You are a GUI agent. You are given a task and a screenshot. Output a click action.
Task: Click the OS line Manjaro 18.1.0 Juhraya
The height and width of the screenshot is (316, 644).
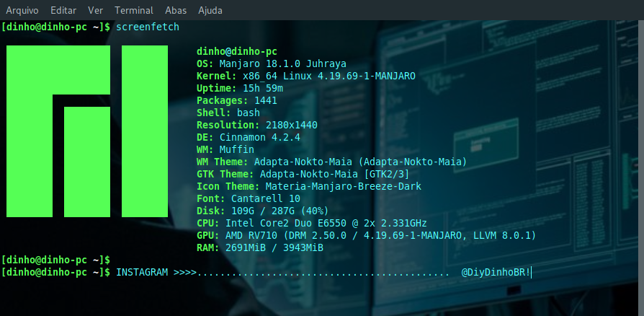pos(272,64)
